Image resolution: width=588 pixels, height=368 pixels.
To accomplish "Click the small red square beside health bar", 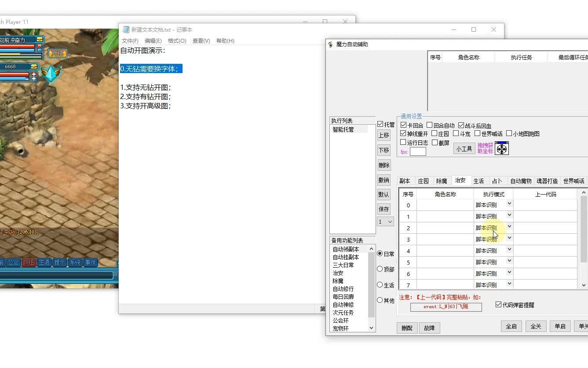I will click(x=39, y=46).
